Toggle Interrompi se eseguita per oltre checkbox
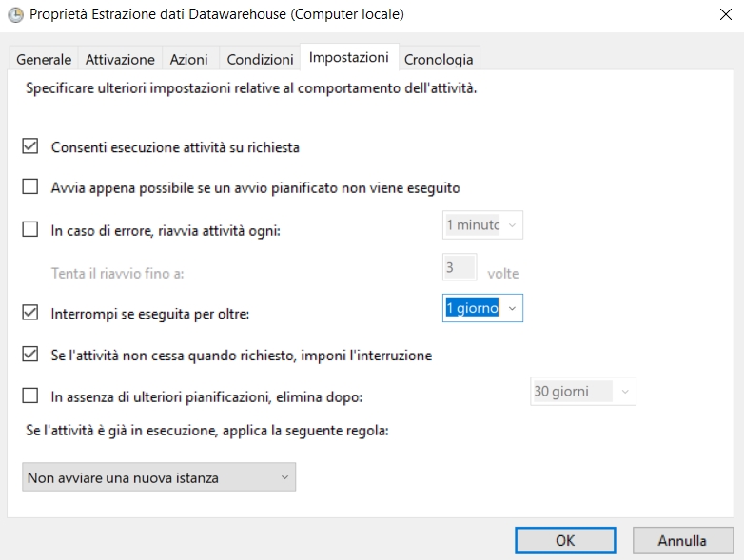Screen dimensions: 744x560 click(x=30, y=312)
